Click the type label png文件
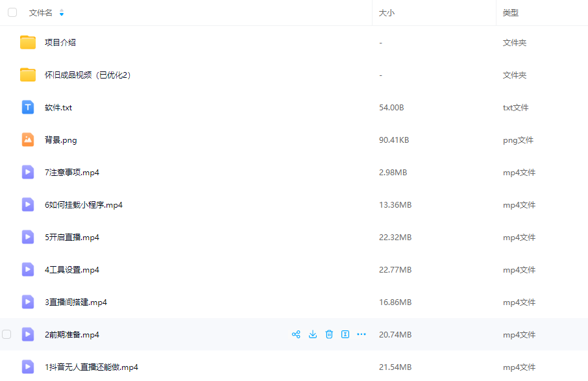 point(518,140)
